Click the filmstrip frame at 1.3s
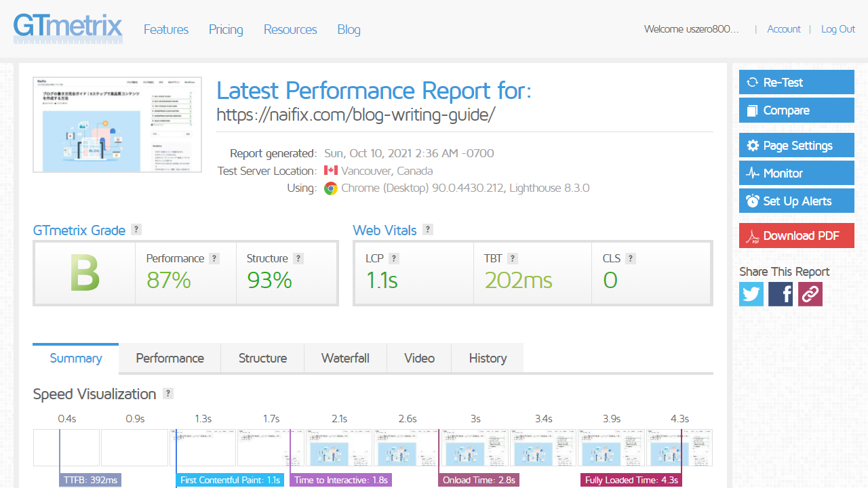The width and height of the screenshot is (868, 488). (x=203, y=447)
